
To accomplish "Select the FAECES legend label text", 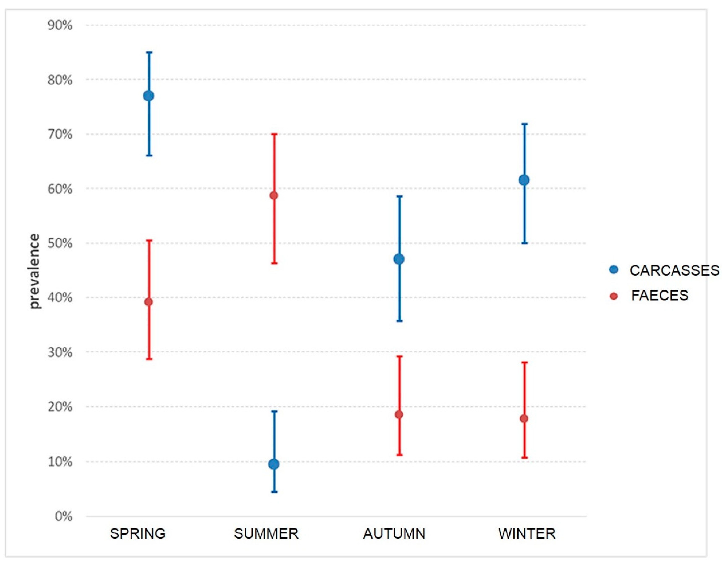I will [660, 296].
